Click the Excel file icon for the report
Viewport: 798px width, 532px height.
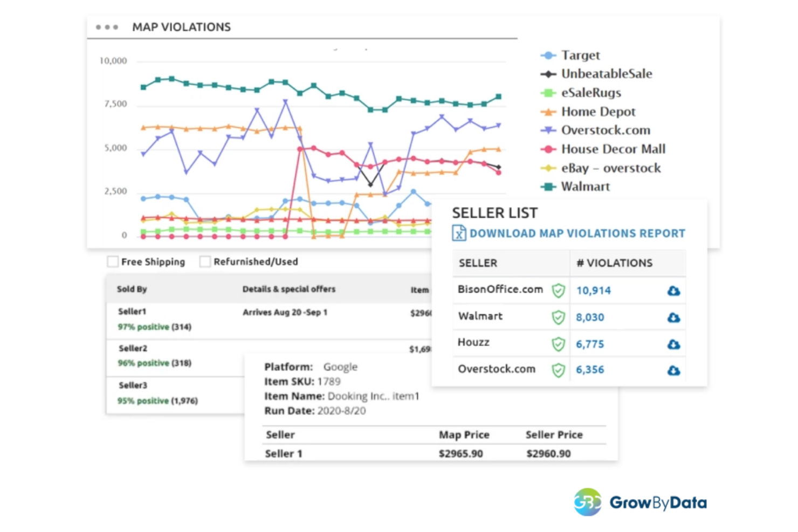pos(459,233)
